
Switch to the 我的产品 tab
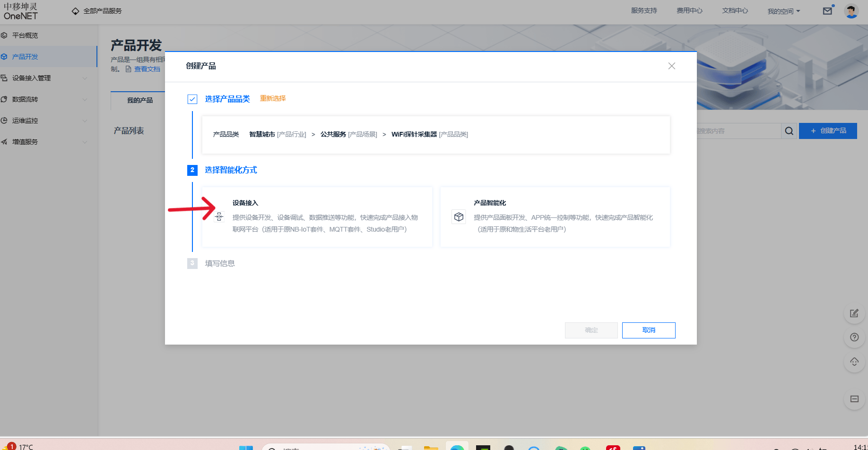point(140,100)
